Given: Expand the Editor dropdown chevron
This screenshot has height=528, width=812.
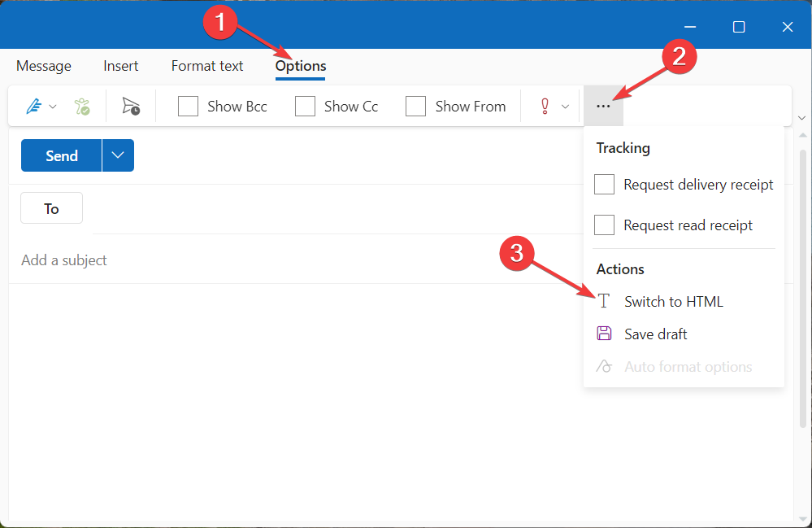Looking at the screenshot, I should tap(52, 106).
